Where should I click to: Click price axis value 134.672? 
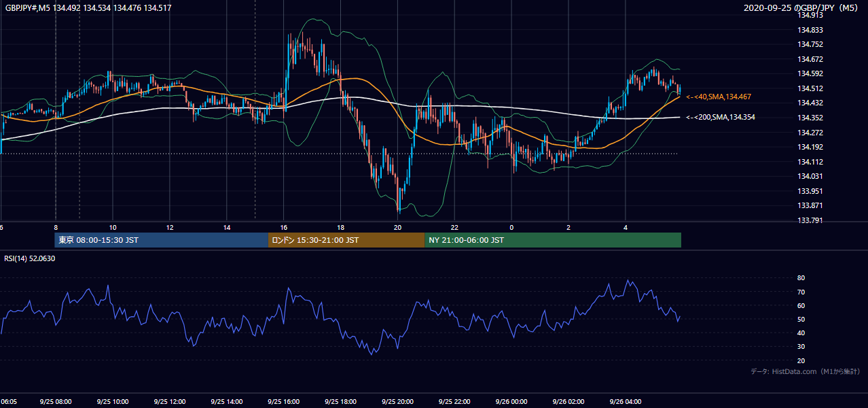click(x=810, y=59)
